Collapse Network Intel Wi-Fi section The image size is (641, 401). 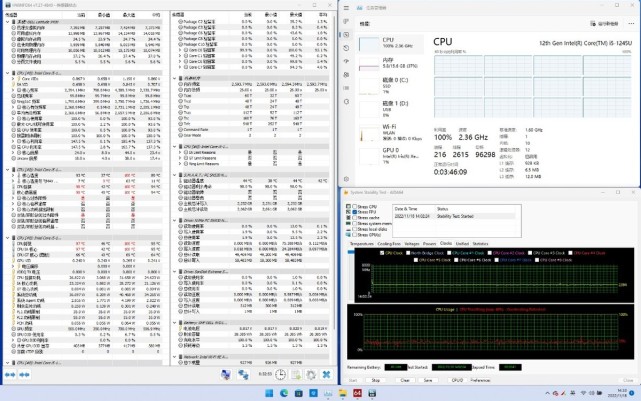pos(175,357)
